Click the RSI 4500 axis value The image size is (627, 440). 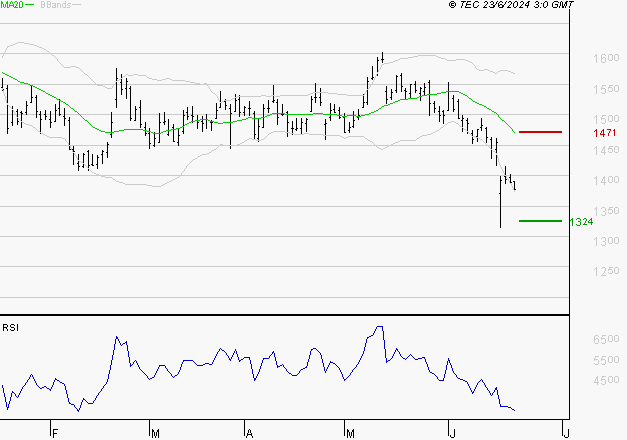[x=606, y=380]
